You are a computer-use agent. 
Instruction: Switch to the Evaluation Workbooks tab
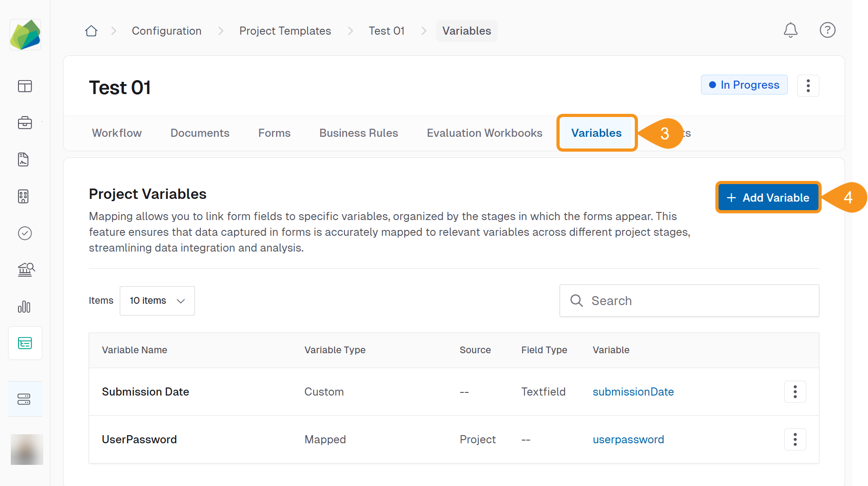point(484,133)
